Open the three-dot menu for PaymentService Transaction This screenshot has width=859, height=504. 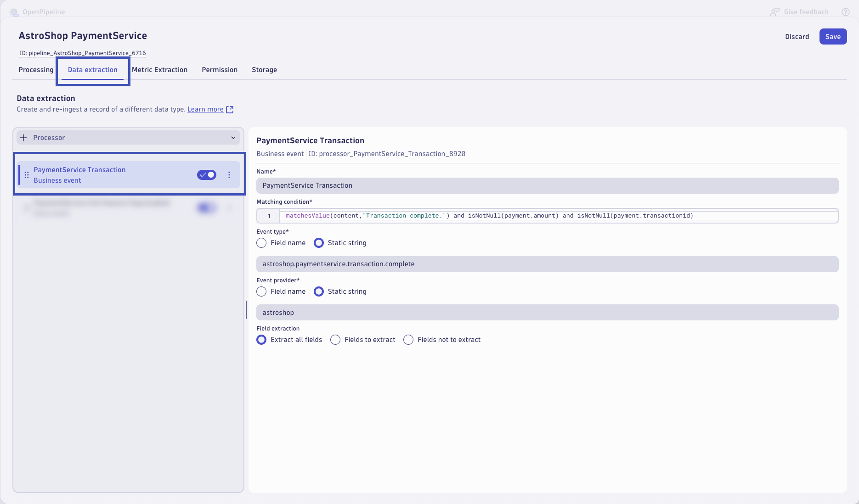pyautogui.click(x=229, y=175)
